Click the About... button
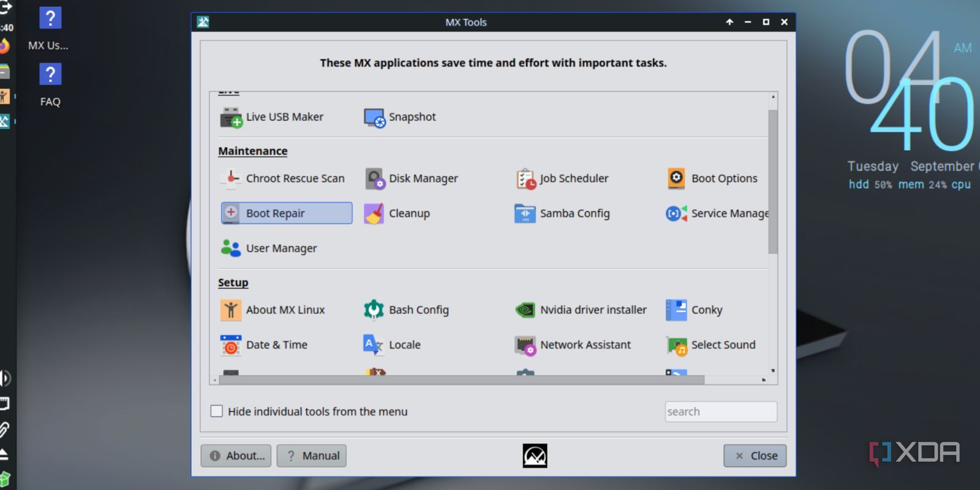Screen dimensions: 980x490 click(236, 456)
